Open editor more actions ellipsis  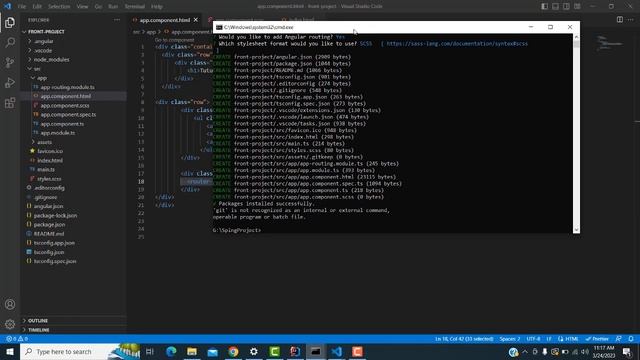(x=631, y=20)
